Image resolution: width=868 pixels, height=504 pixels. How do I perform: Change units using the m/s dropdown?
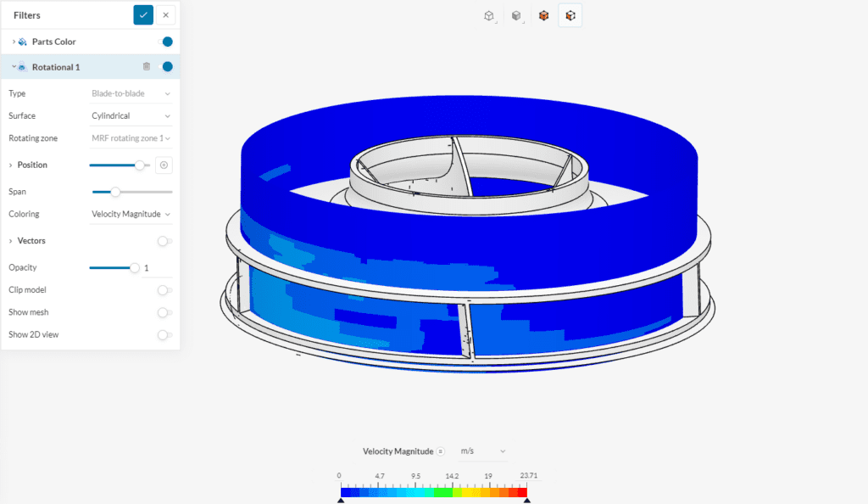(480, 451)
